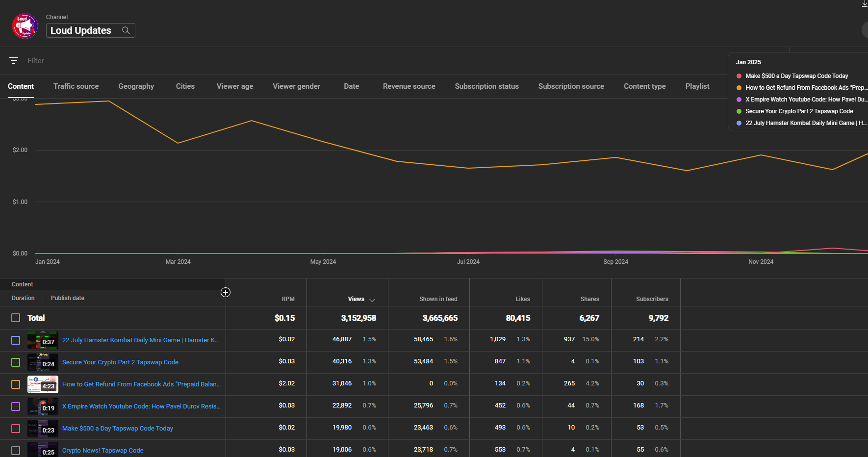Uncheck the Secure Your Crypto Part 2 checkbox
Viewport: 868px width, 457px height.
[16, 362]
